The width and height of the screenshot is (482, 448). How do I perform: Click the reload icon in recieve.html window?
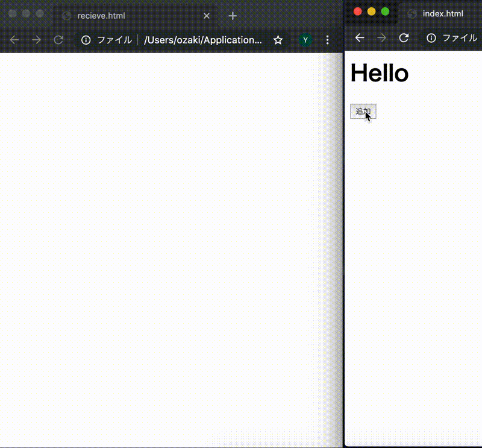(x=58, y=40)
